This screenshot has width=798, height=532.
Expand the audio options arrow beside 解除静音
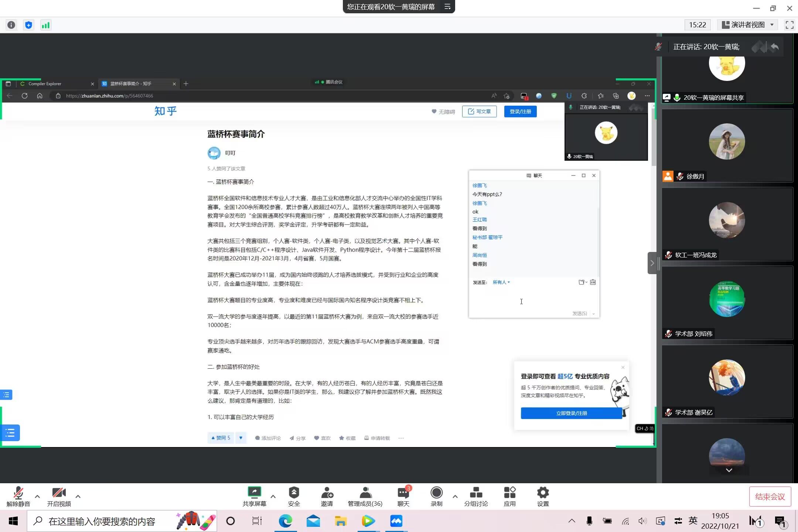[37, 497]
